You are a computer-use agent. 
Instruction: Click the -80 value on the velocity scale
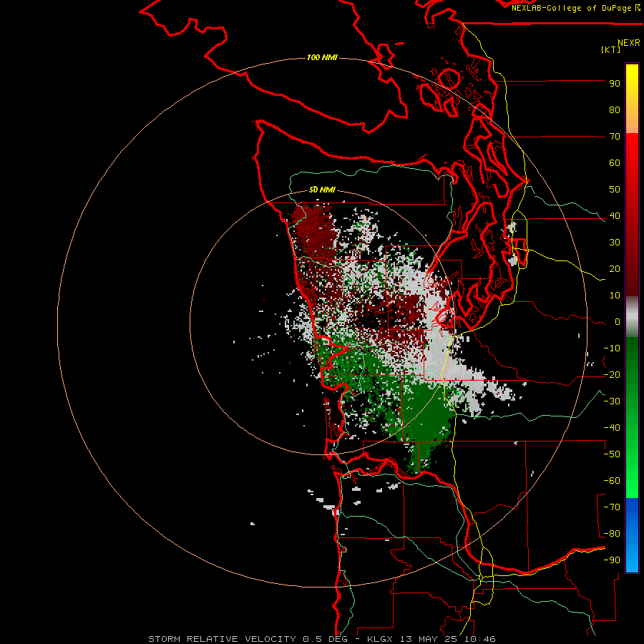pos(612,534)
